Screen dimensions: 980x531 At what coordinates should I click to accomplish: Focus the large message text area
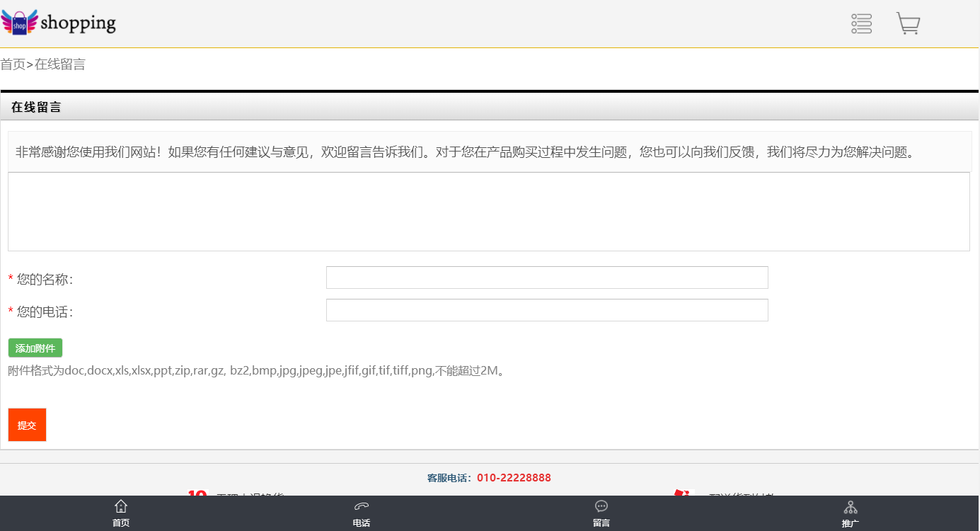coord(488,212)
